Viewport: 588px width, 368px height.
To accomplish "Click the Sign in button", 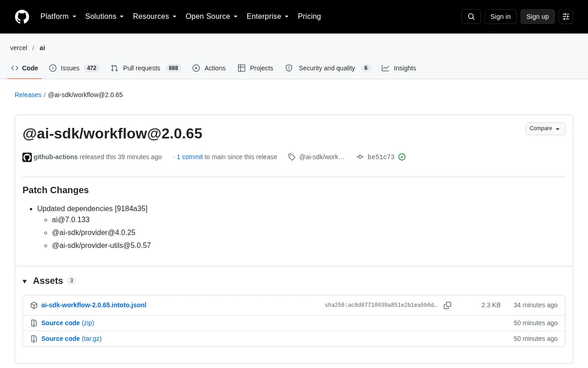I will 500,17.
